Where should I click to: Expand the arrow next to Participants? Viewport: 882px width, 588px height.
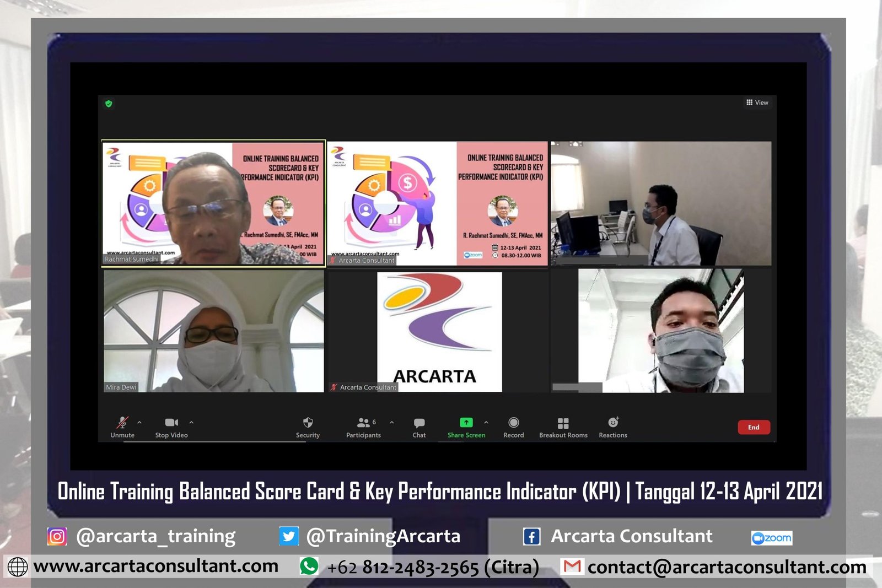tap(391, 423)
